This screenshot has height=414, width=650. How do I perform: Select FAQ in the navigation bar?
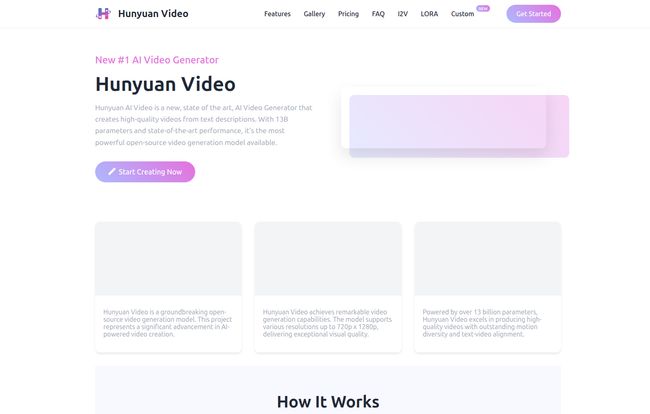(378, 14)
